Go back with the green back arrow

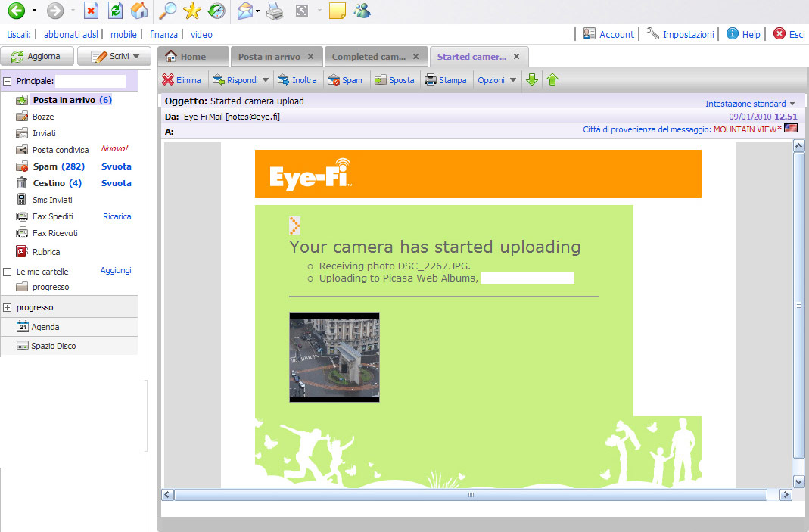pos(16,11)
